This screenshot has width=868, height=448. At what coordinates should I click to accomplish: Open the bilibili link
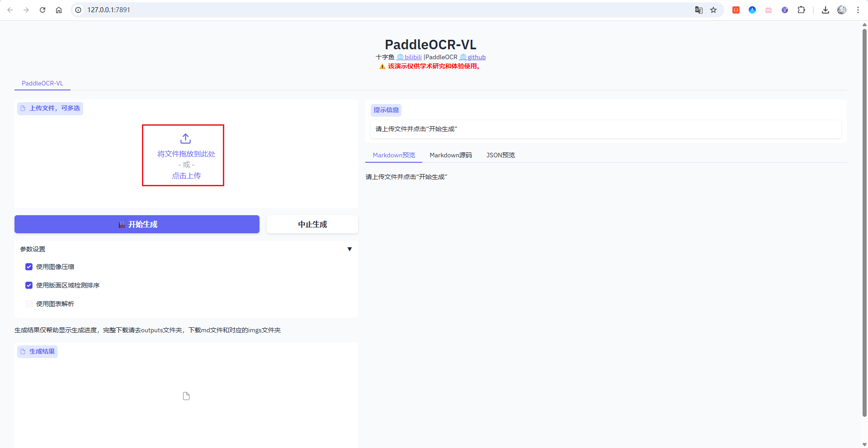pyautogui.click(x=413, y=57)
